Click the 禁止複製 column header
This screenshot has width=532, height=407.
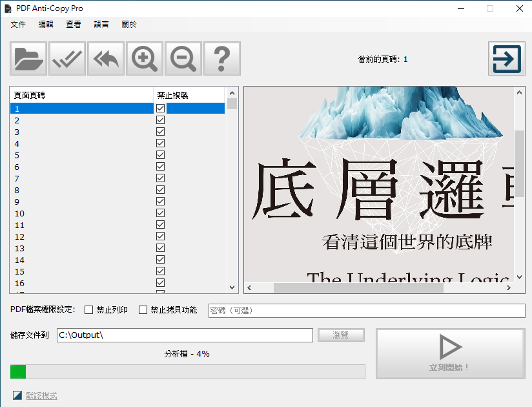click(x=189, y=96)
